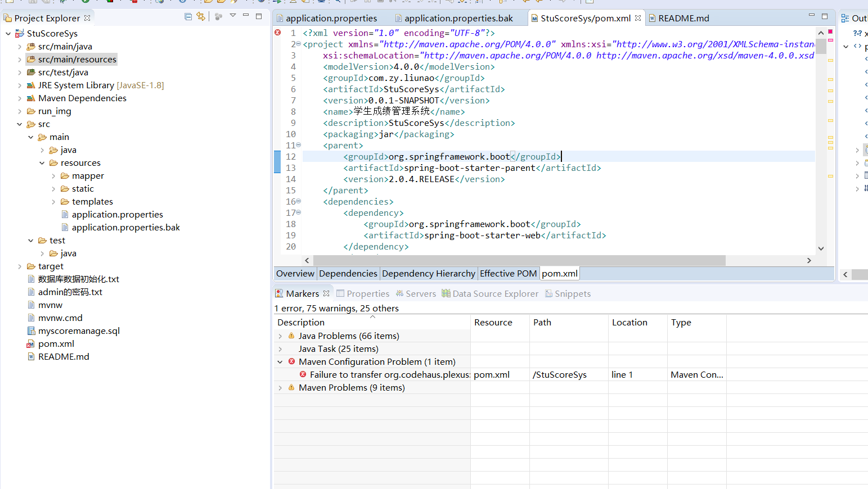Toggle Link with Editor in Project Explorer toolbar
Viewport: 868px width, 489px height.
(x=201, y=17)
